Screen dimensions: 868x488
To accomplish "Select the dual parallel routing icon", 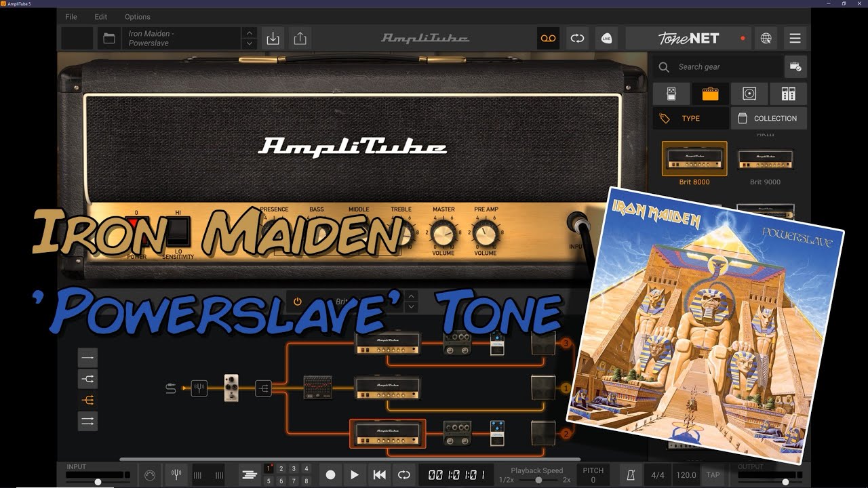I will pos(87,421).
